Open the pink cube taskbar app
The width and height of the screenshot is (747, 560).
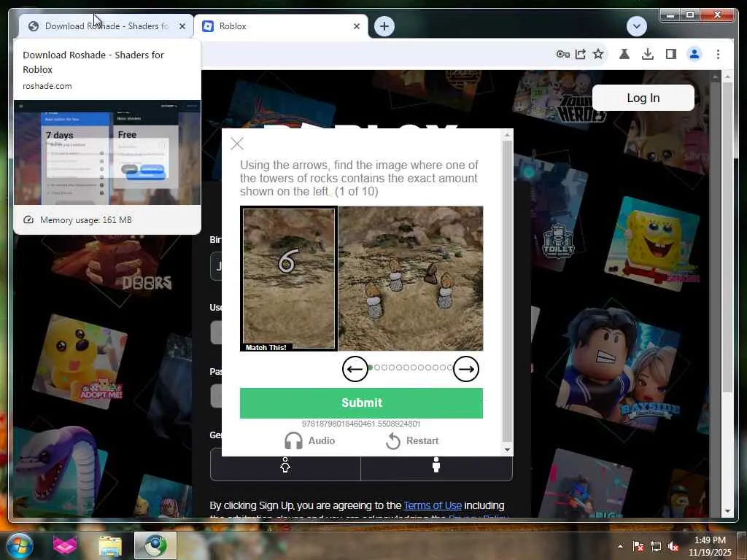pyautogui.click(x=65, y=545)
